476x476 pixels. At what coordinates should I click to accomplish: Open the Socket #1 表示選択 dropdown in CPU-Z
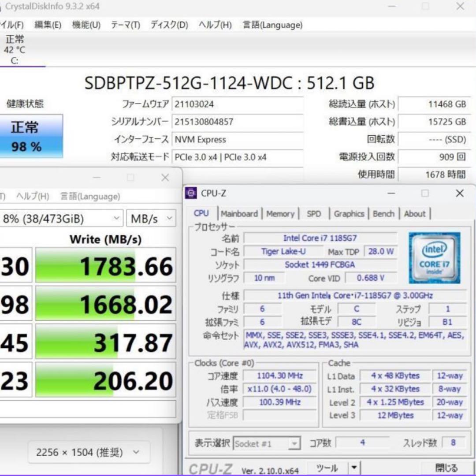pyautogui.click(x=267, y=444)
